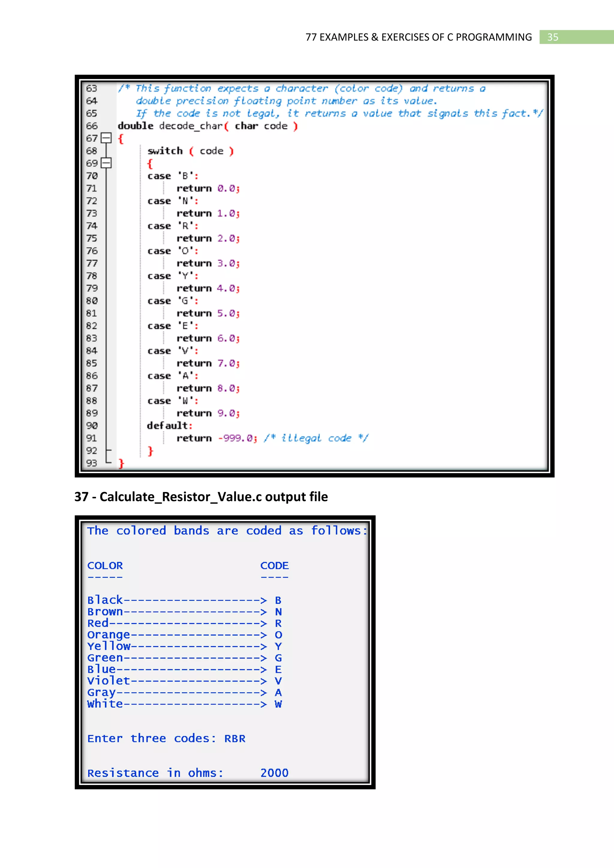Click the 'return 5.0;' statement
This screenshot has width=614, height=868.
pyautogui.click(x=208, y=313)
